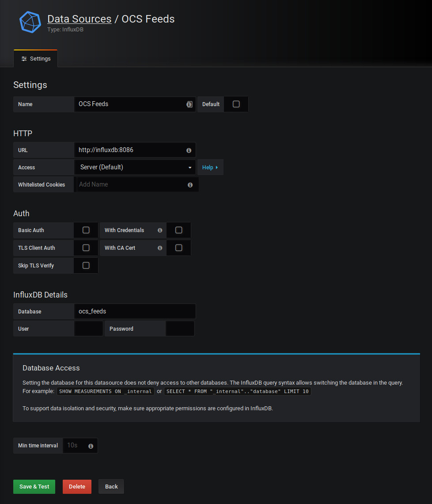Viewport: 432px width, 504px height.
Task: Click the sliders icon on Settings tab
Action: (x=24, y=59)
